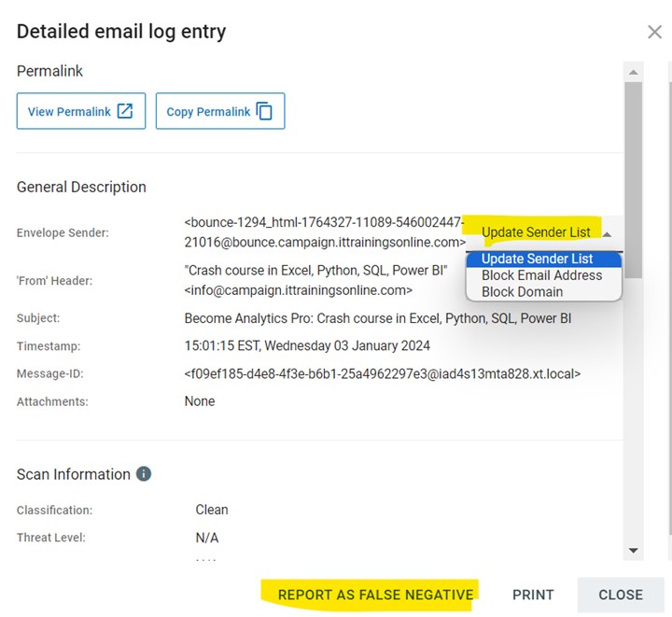Click the scrollbar up arrow
Screen dimensions: 672x617
pyautogui.click(x=634, y=72)
